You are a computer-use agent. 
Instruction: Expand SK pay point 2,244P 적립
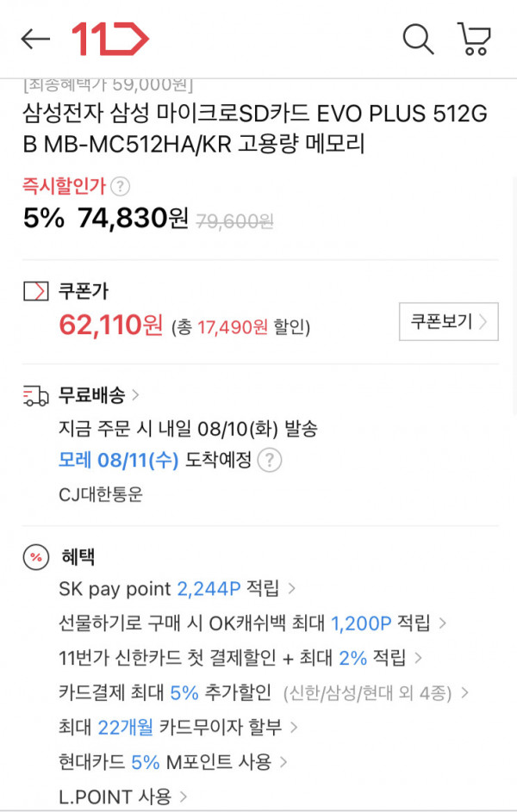coord(177,589)
